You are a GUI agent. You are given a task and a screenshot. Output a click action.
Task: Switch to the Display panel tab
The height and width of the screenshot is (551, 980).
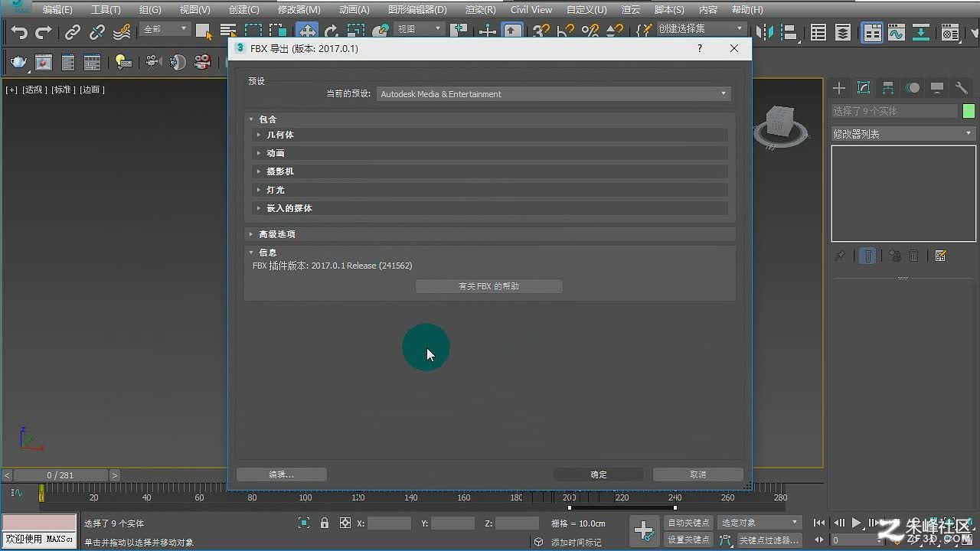(937, 88)
